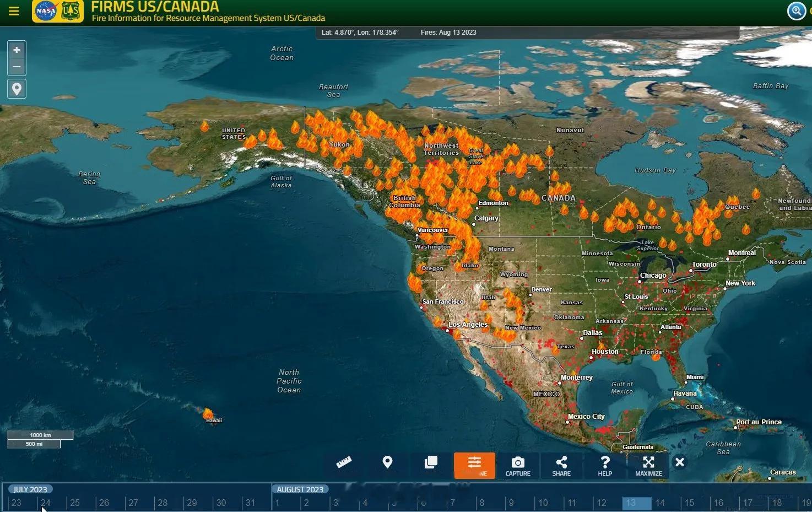This screenshot has height=512, width=812.
Task: Click the highlighted August 13 timeline date
Action: coord(637,503)
